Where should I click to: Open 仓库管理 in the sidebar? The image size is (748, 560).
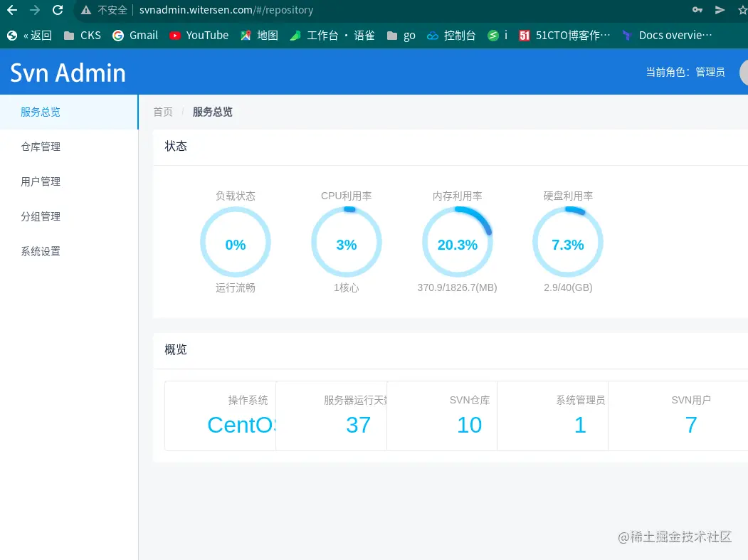(69, 147)
